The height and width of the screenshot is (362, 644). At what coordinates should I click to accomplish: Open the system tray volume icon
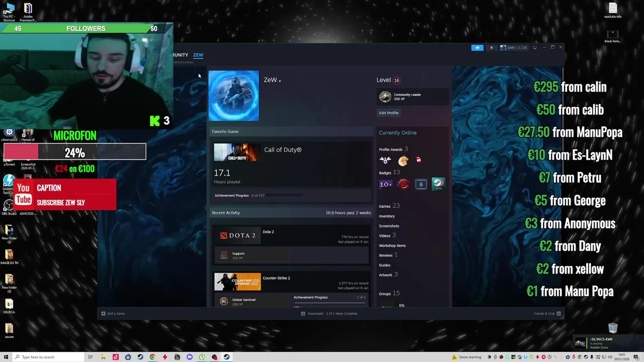[x=610, y=357]
